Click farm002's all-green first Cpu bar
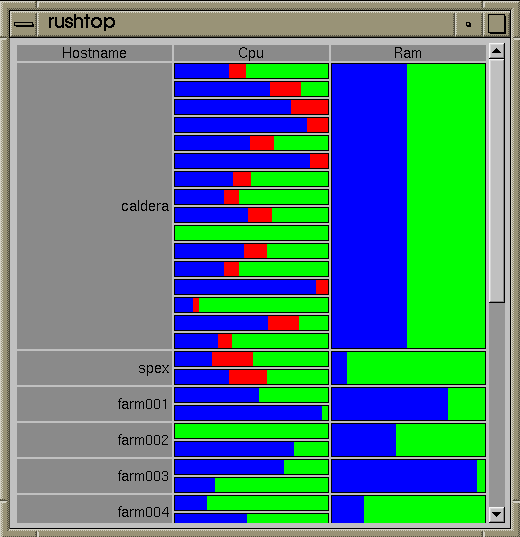The height and width of the screenshot is (537, 520). click(x=251, y=431)
